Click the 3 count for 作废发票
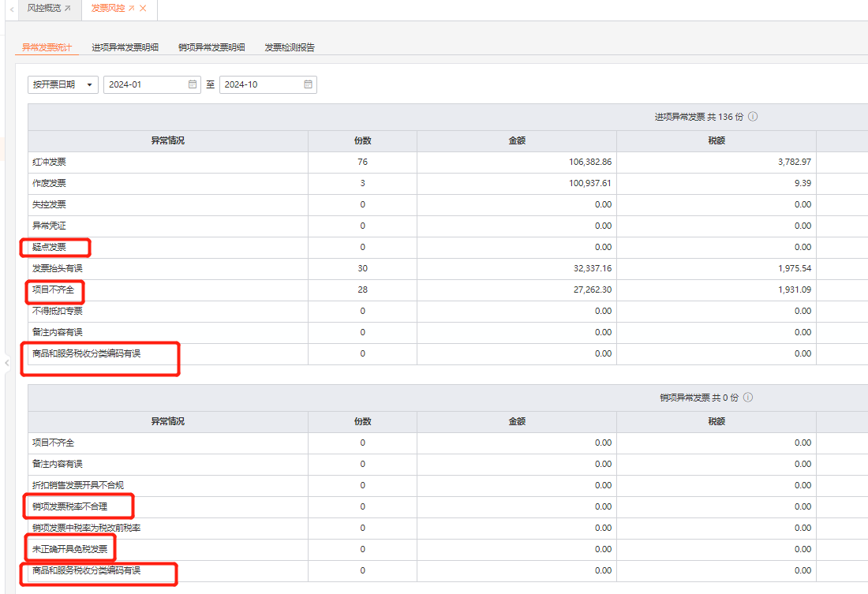This screenshot has width=868, height=594. click(363, 183)
